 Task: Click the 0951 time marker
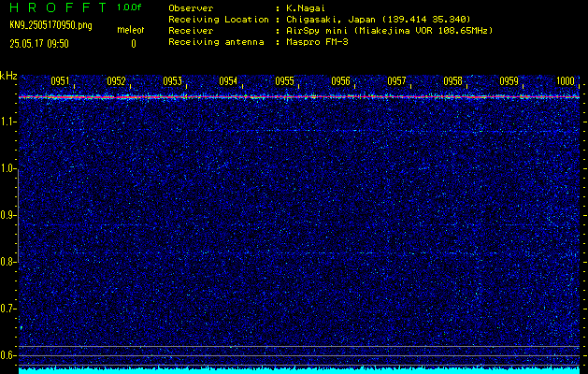(x=61, y=81)
